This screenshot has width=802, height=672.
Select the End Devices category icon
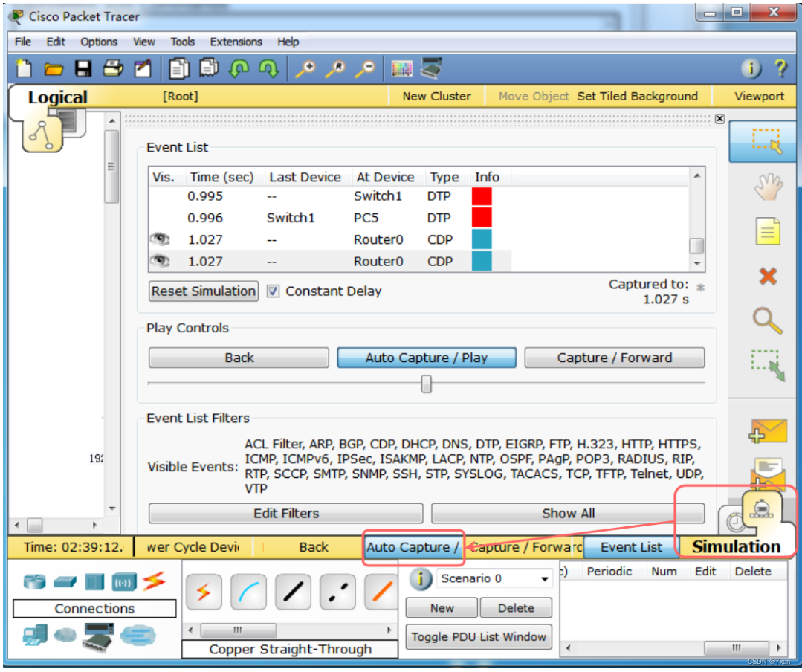pyautogui.click(x=35, y=635)
